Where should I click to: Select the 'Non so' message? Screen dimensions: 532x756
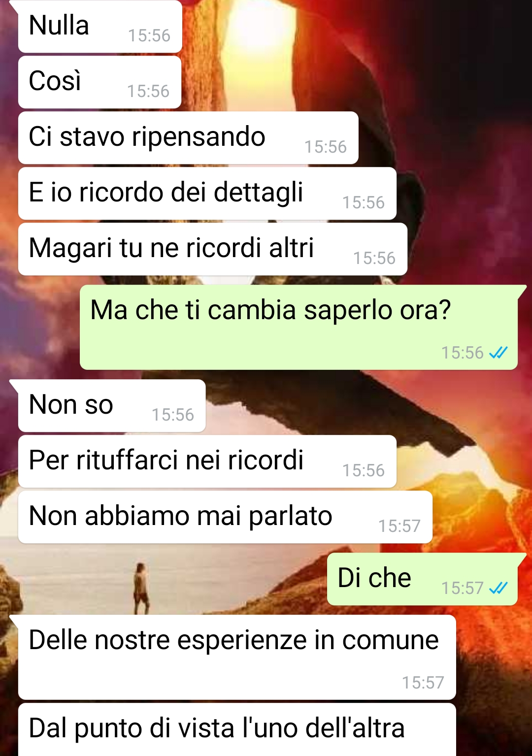coord(112,405)
